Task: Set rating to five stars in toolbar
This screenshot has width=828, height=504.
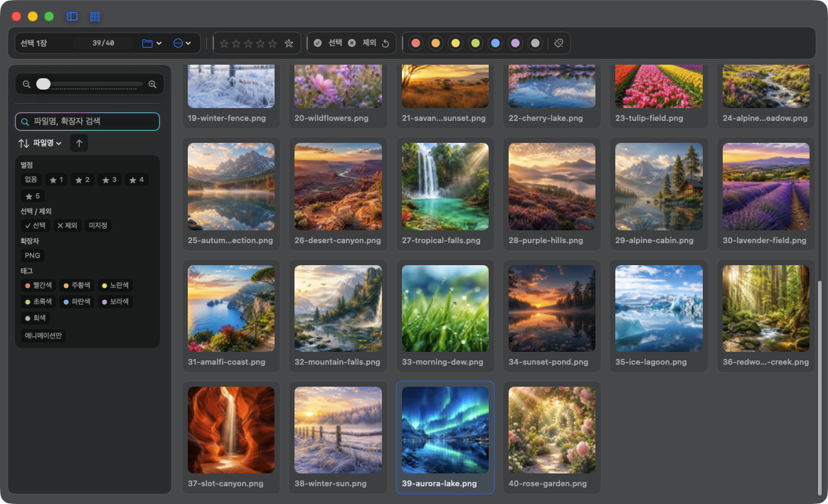Action: point(272,43)
